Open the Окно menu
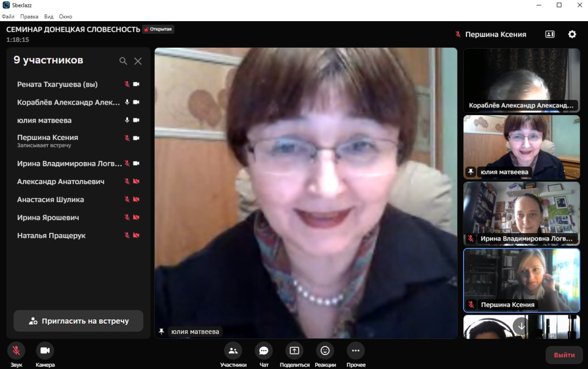Viewport: 588px width, 369px height. click(x=66, y=17)
